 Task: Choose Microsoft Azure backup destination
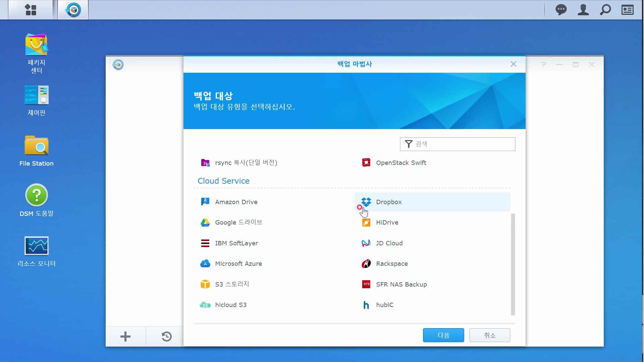tap(238, 264)
